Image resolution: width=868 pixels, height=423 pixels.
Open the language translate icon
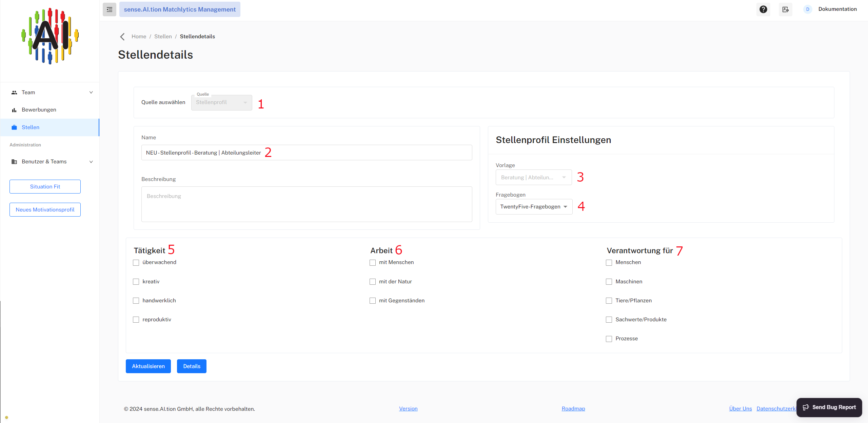[785, 9]
